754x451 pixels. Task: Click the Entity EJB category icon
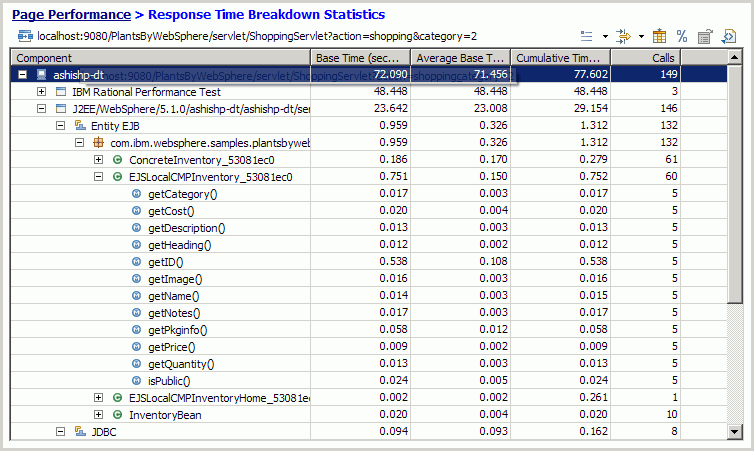(80, 125)
